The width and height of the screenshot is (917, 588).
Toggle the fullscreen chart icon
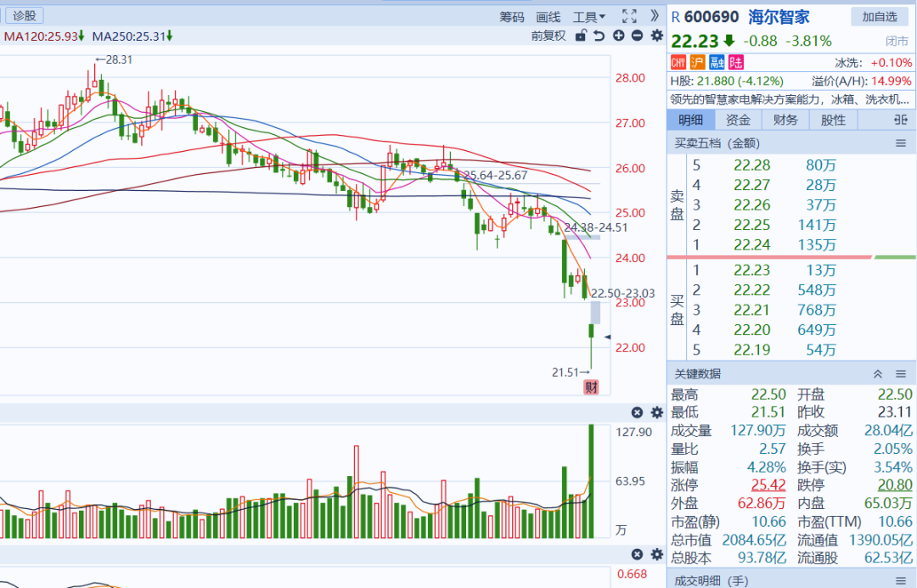pyautogui.click(x=629, y=16)
